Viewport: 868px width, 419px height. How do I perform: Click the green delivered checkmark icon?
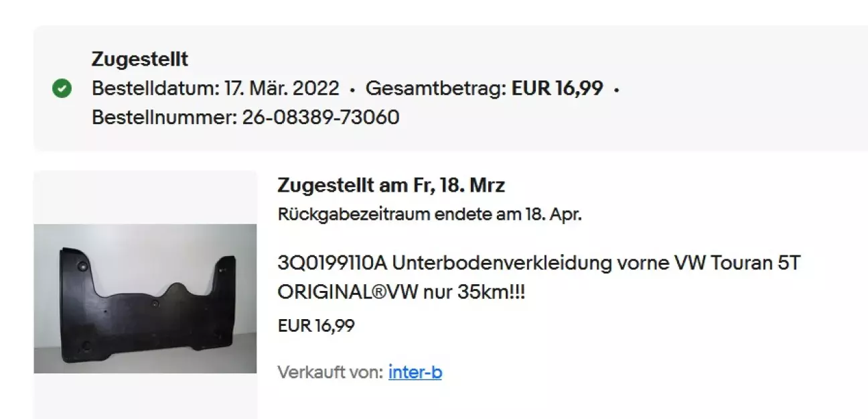point(62,88)
